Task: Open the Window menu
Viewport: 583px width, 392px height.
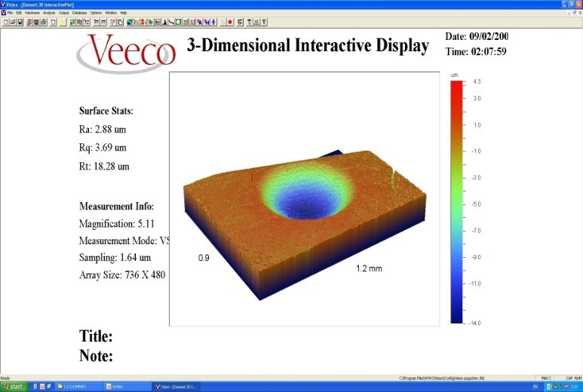Action: [x=111, y=13]
